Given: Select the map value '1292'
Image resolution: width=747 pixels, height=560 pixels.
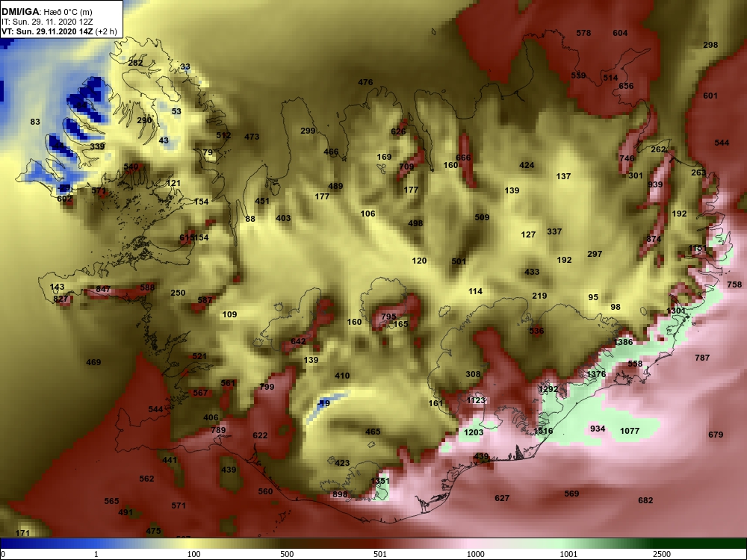Looking at the screenshot, I should 548,389.
